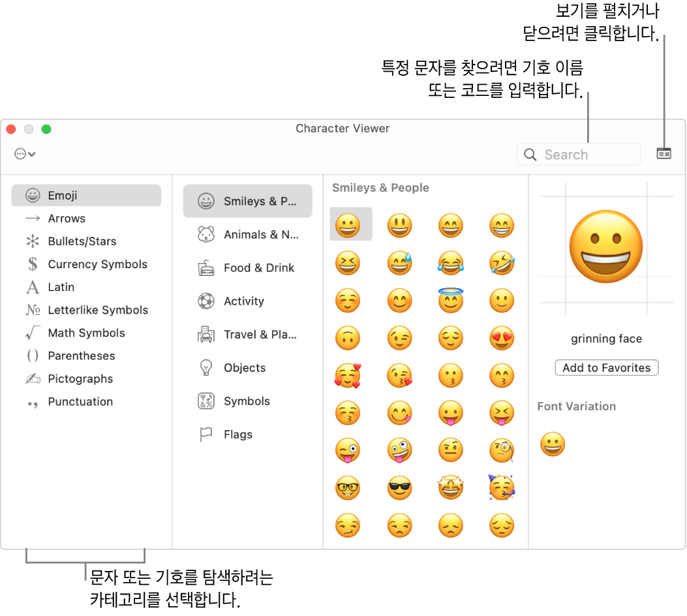This screenshot has height=616, width=687.
Task: Open the Objects subcategory
Action: tap(247, 367)
